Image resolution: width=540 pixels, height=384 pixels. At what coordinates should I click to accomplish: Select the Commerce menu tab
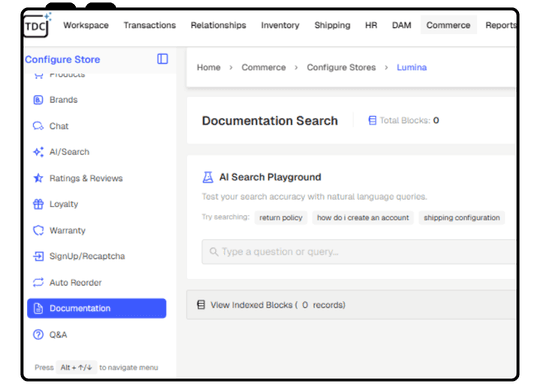448,25
